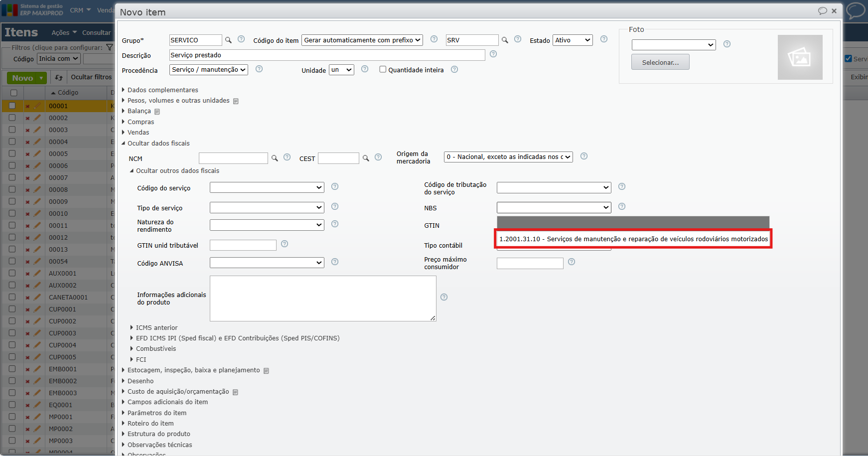Viewport: 868px width, 456px height.
Task: Click the edit pencil for item 00003
Action: point(37,130)
